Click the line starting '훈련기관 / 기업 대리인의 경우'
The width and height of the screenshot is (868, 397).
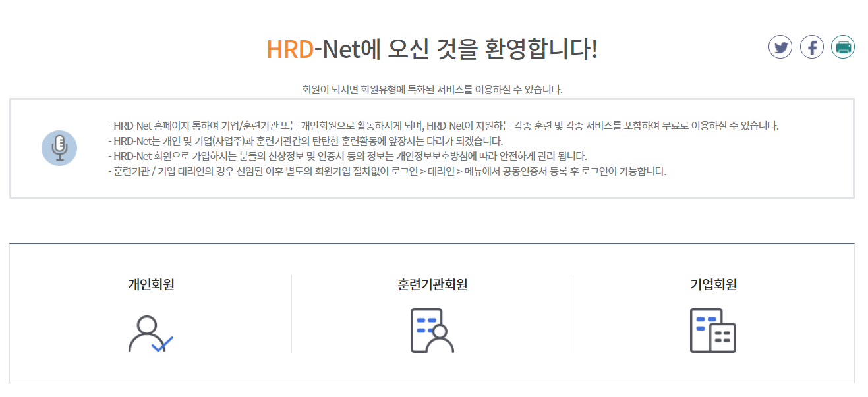click(x=387, y=172)
